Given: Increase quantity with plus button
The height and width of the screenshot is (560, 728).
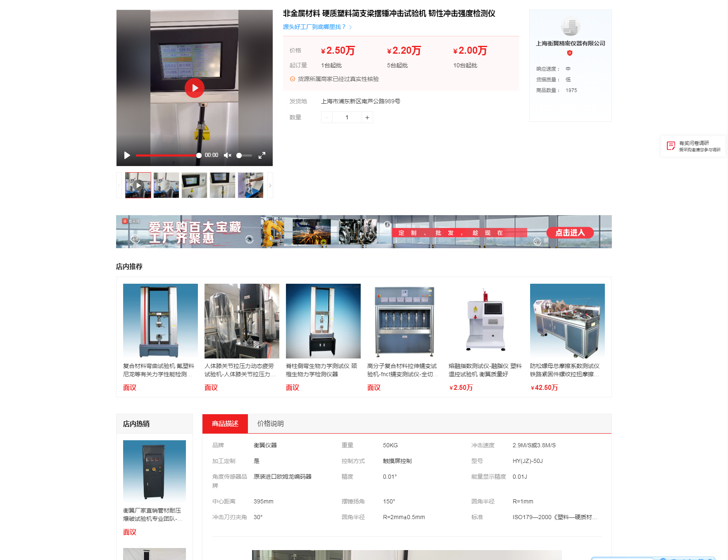Looking at the screenshot, I should coord(367,118).
